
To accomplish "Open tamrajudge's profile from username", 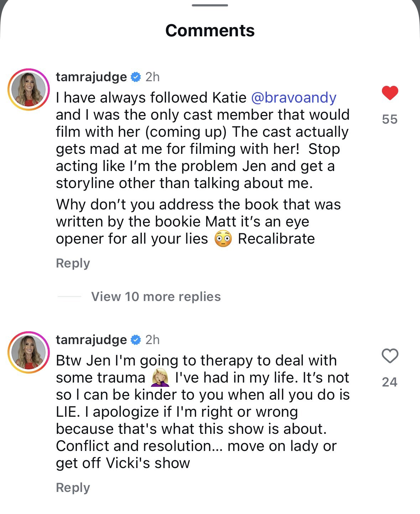I will tap(91, 76).
